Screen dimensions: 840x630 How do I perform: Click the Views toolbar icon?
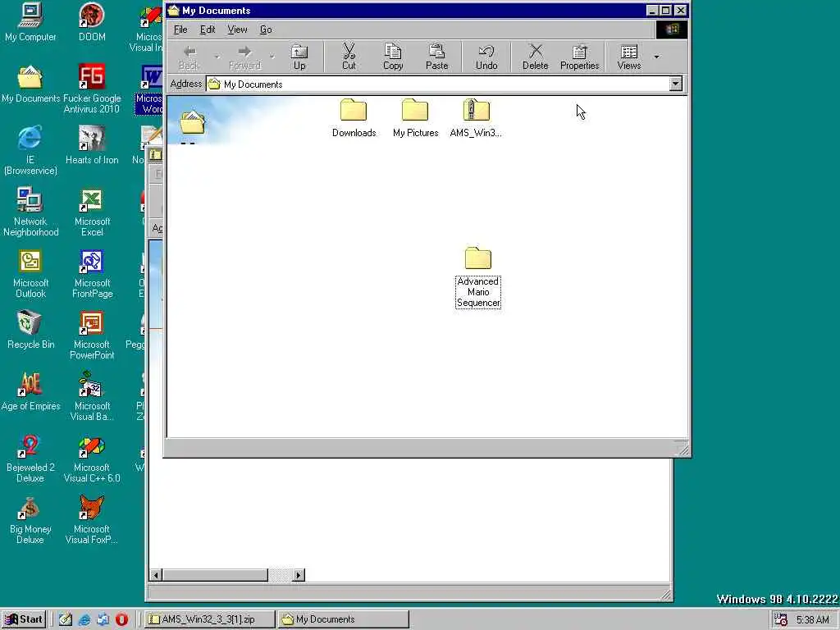629,52
